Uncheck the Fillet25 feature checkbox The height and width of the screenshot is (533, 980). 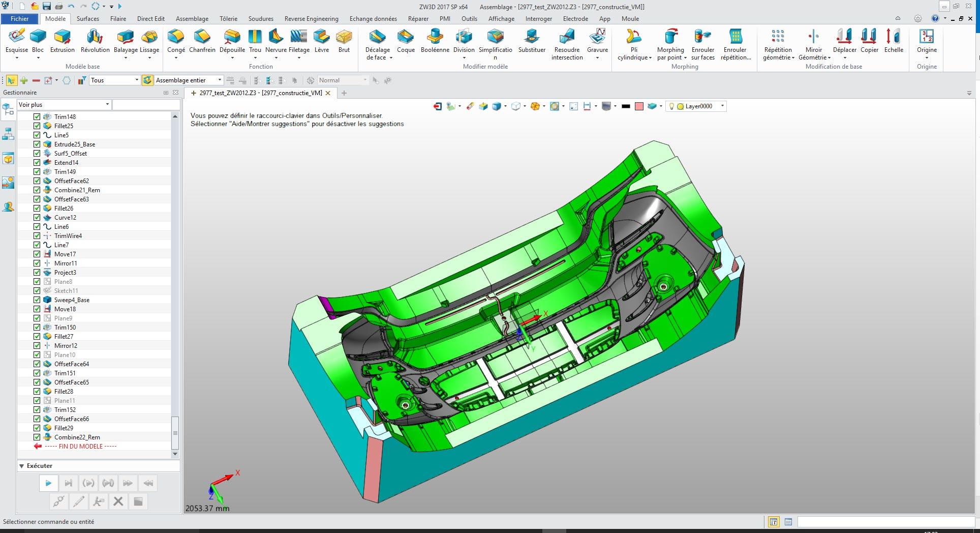point(37,126)
